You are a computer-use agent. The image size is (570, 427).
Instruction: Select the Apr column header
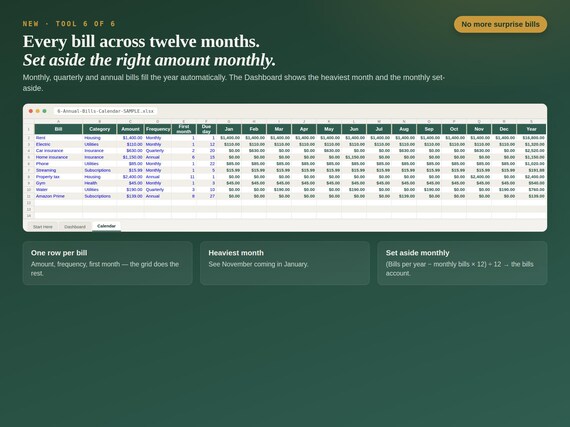click(x=304, y=129)
